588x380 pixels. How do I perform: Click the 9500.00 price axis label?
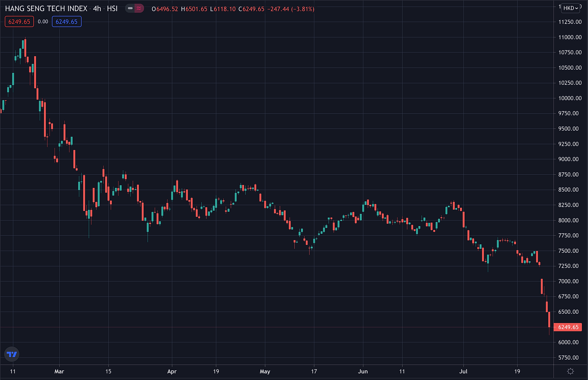(568, 129)
